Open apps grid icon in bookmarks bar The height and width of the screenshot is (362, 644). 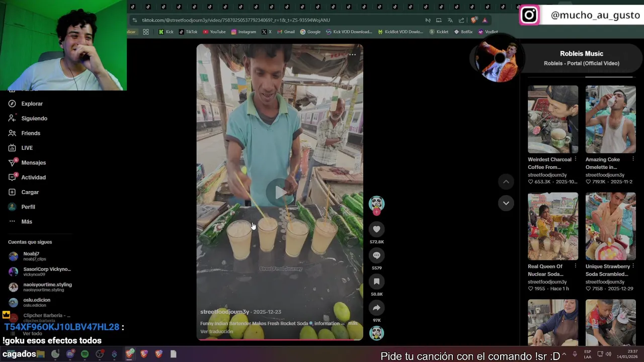[x=146, y=32]
